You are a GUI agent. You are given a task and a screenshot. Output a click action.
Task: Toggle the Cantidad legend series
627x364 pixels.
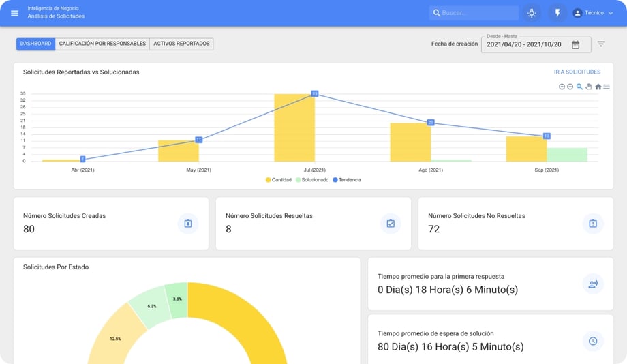[x=279, y=180]
